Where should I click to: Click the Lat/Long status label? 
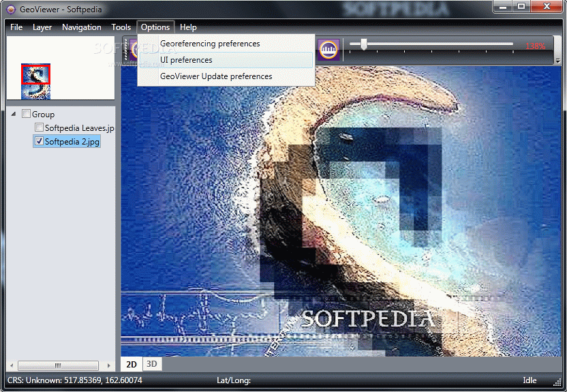coord(234,380)
